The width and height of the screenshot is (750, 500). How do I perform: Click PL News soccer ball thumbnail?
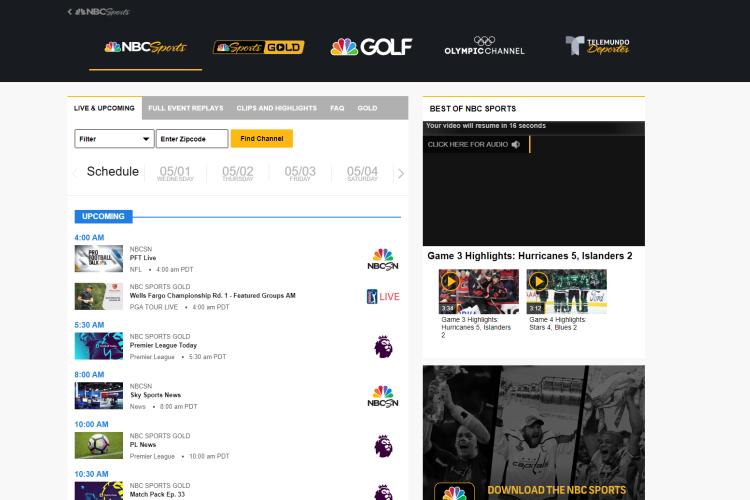99,445
